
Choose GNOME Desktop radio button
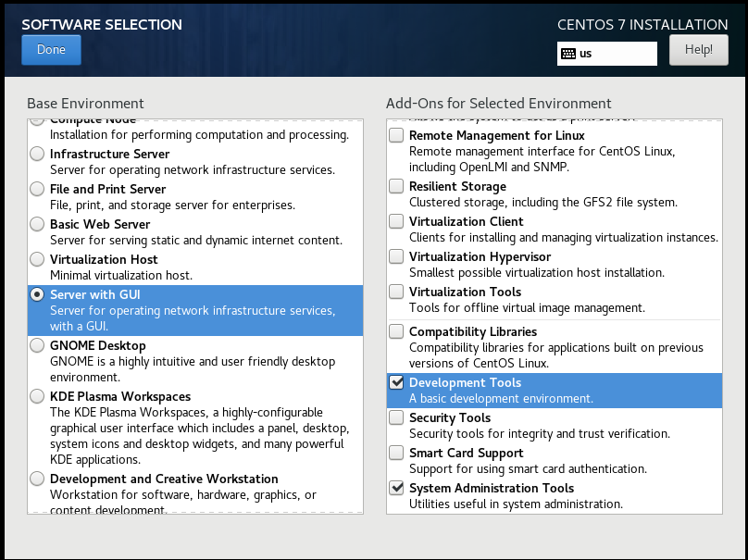[x=37, y=345]
